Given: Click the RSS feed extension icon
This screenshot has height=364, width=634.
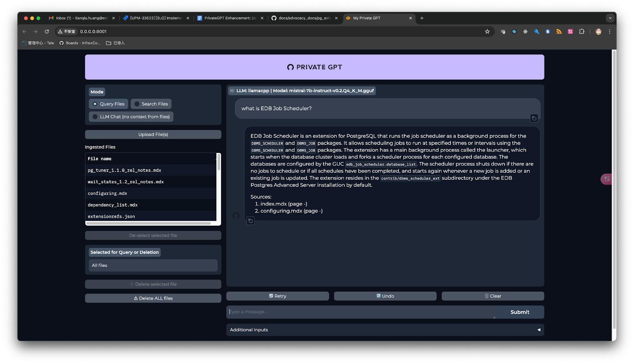Looking at the screenshot, I should pyautogui.click(x=559, y=32).
